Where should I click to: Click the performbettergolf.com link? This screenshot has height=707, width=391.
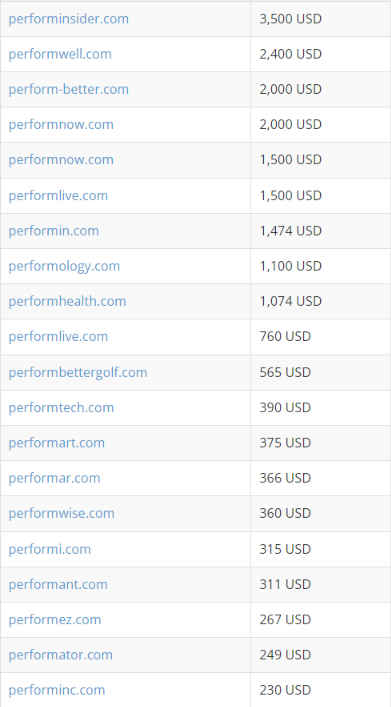pyautogui.click(x=78, y=372)
